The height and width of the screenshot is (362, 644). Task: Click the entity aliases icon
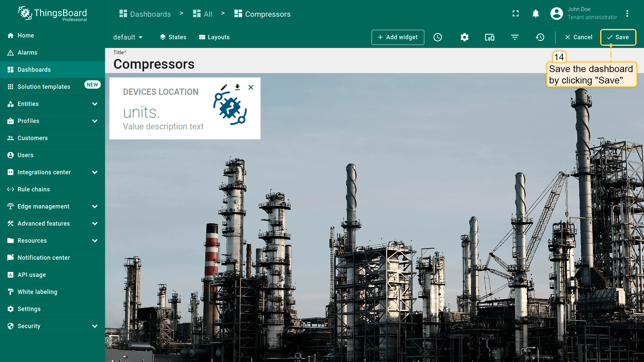pos(490,37)
